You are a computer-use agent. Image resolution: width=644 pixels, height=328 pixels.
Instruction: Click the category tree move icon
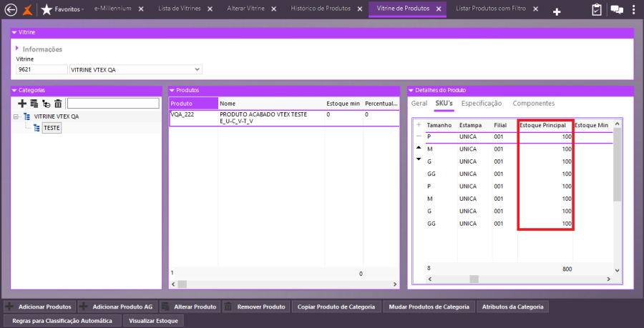[x=47, y=104]
